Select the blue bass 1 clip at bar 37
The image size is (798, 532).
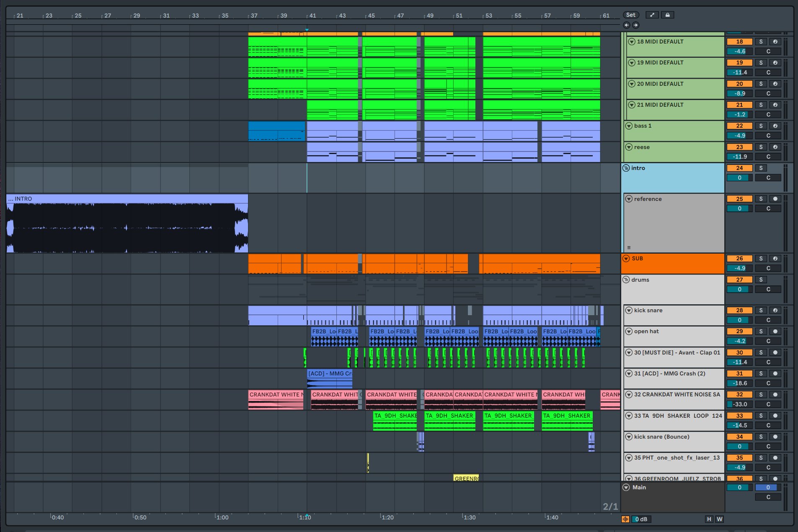(x=276, y=131)
